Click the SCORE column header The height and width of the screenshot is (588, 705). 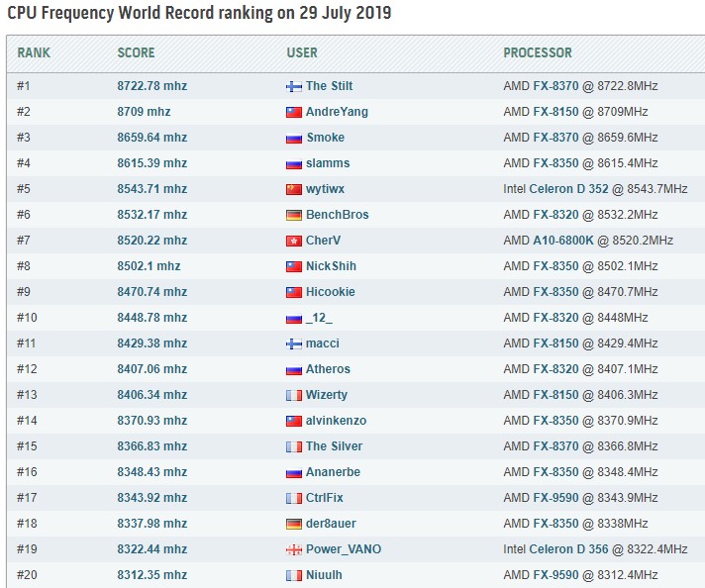(x=136, y=52)
